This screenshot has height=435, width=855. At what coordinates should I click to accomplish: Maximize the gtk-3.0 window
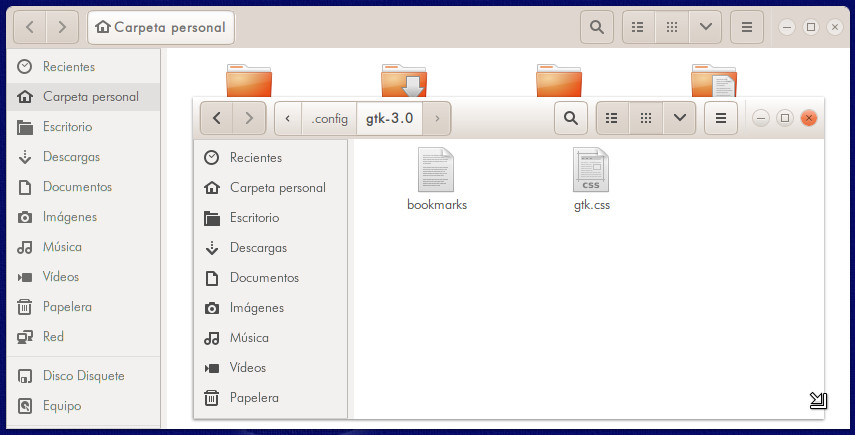coord(785,118)
